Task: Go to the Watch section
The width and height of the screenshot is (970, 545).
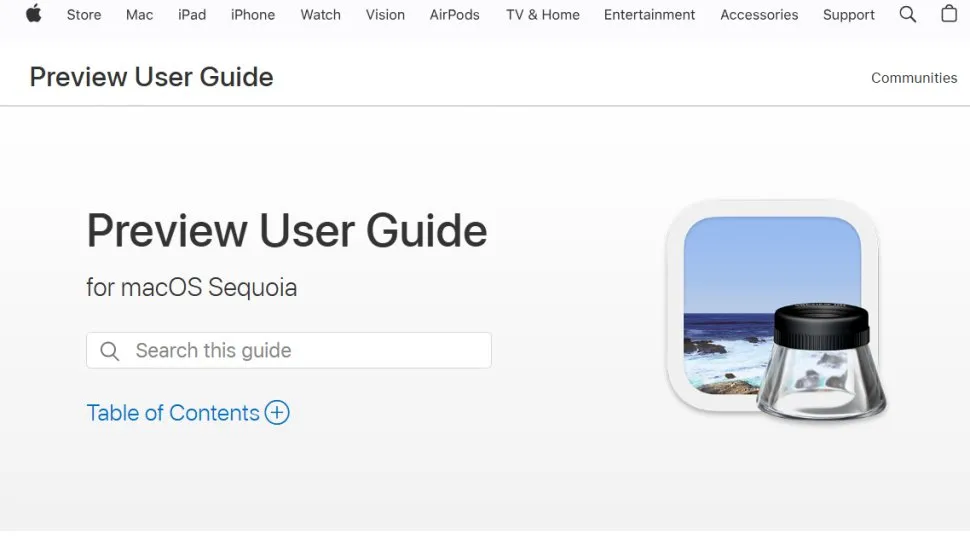Action: [x=320, y=15]
